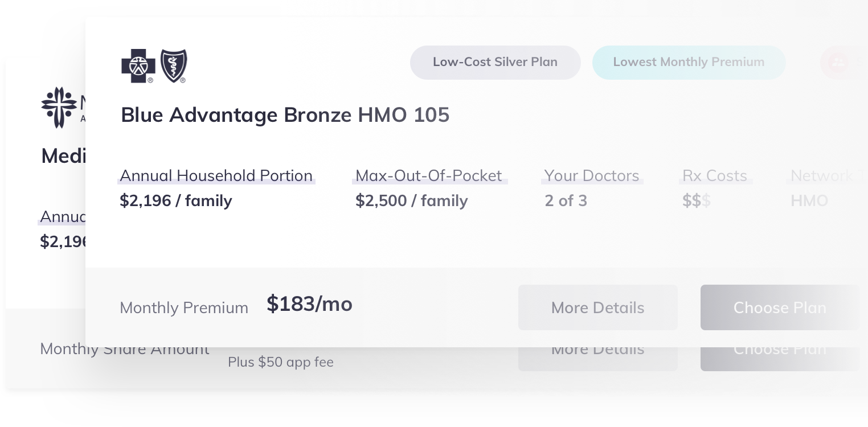Click the Rx Costs label
Viewport: 868px width, 427px height.
pos(715,175)
